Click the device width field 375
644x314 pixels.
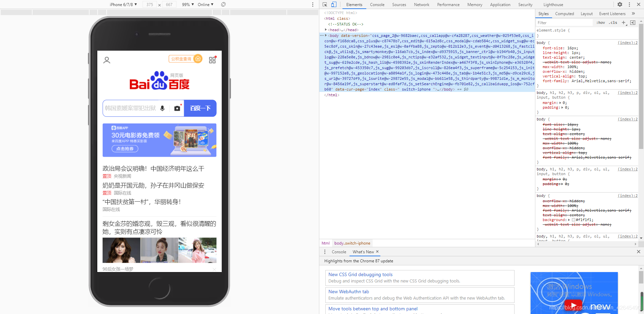point(150,4)
